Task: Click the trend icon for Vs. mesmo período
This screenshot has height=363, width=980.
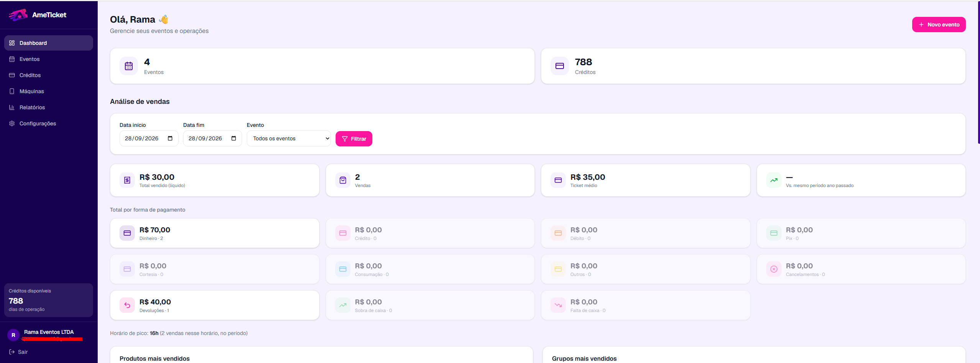Action: pyautogui.click(x=774, y=180)
